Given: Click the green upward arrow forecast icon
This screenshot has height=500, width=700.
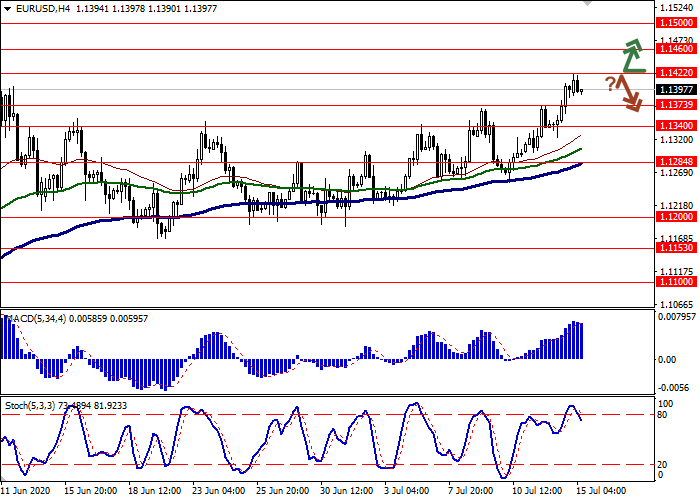Looking at the screenshot, I should pos(631,56).
